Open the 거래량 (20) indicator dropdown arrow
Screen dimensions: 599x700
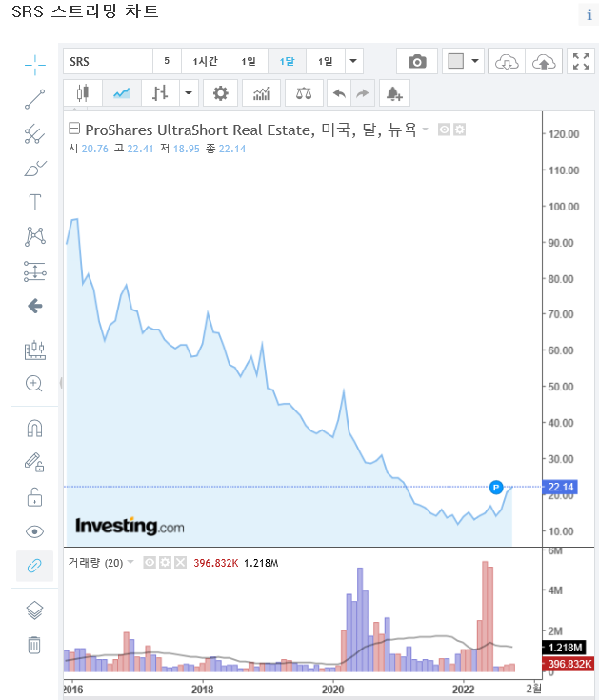pyautogui.click(x=130, y=562)
